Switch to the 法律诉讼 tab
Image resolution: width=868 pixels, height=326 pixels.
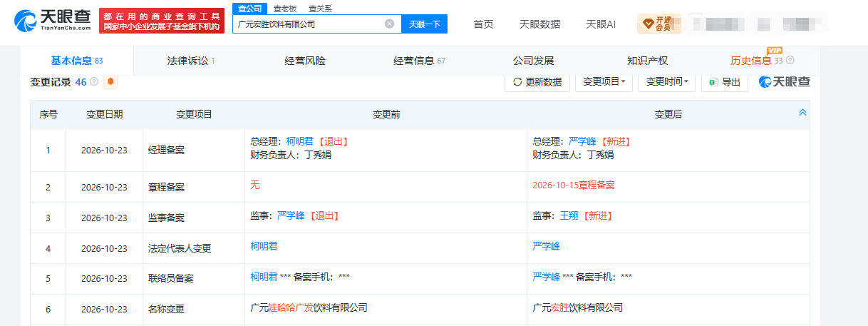point(191,61)
